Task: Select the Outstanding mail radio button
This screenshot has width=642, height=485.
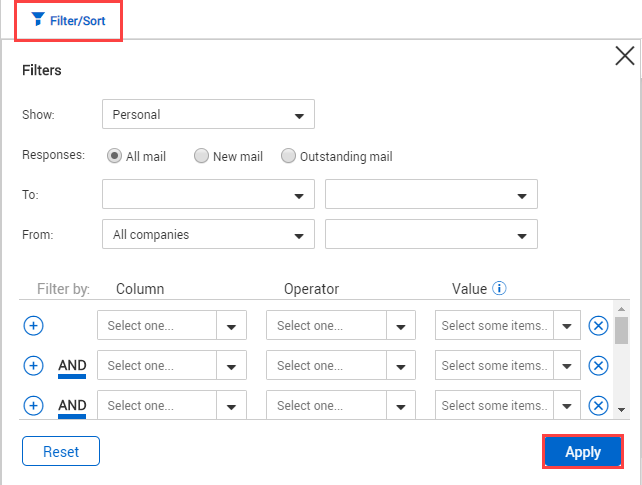Action: (x=289, y=156)
